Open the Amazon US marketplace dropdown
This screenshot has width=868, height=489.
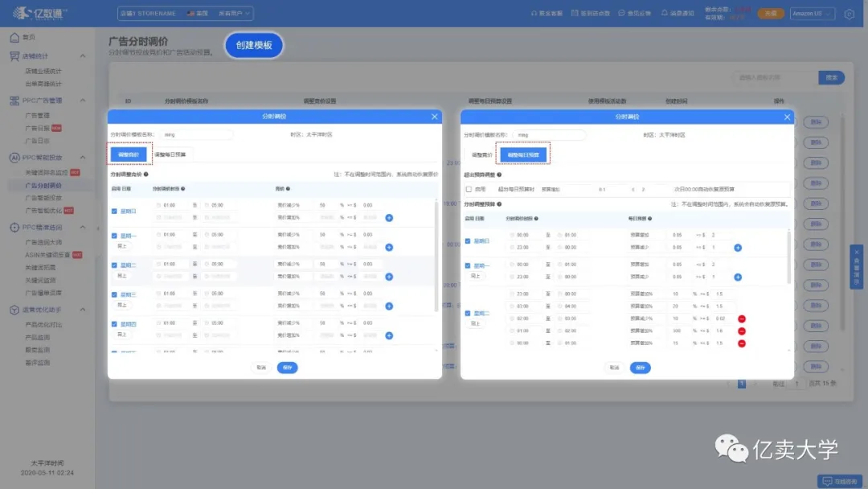coord(812,14)
